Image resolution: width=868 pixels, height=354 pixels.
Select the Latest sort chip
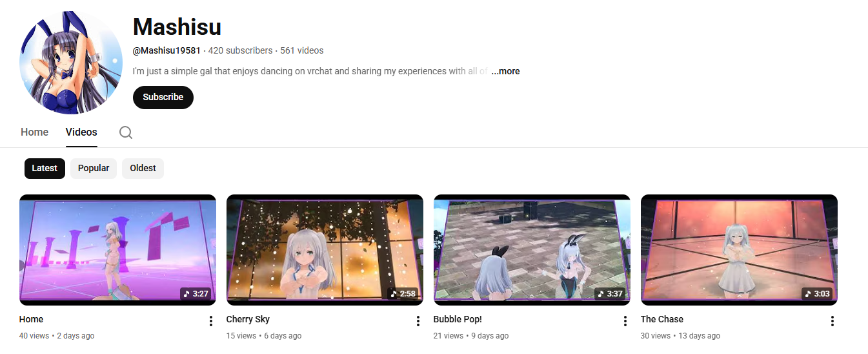pos(45,168)
